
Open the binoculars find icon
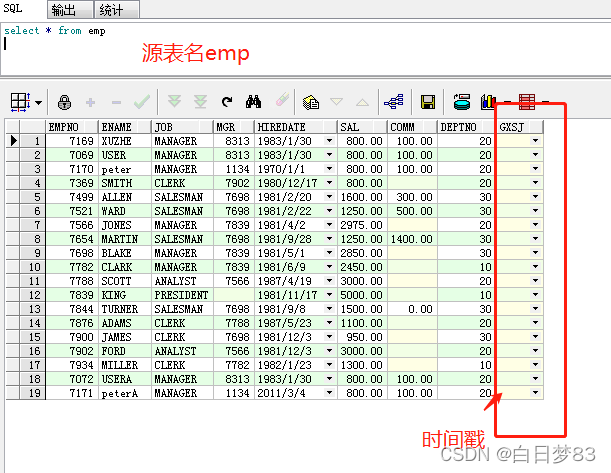pos(253,101)
